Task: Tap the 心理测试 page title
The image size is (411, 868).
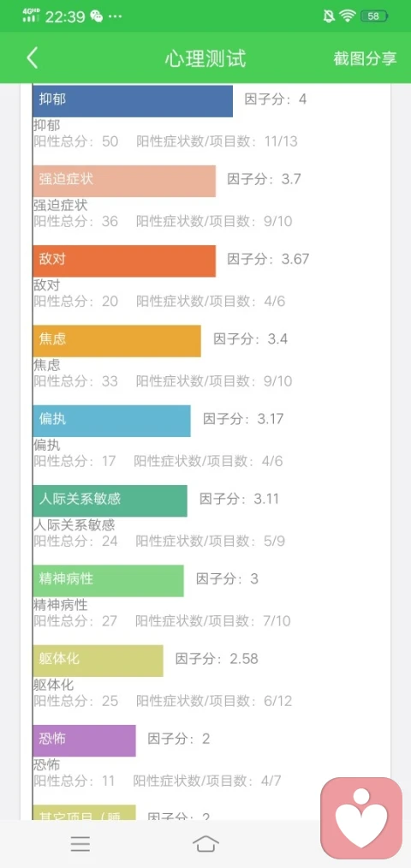Action: click(x=205, y=58)
